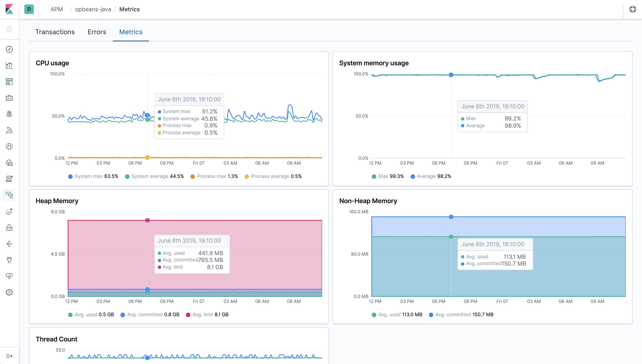This screenshot has height=364, width=642.
Task: Open Management via the gear icon
Action: click(9, 292)
